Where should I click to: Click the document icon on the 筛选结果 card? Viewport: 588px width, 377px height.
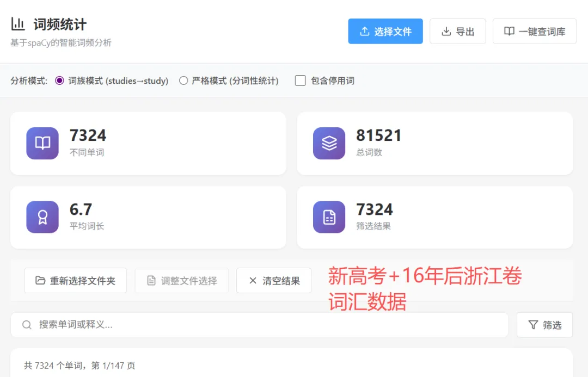pos(329,217)
